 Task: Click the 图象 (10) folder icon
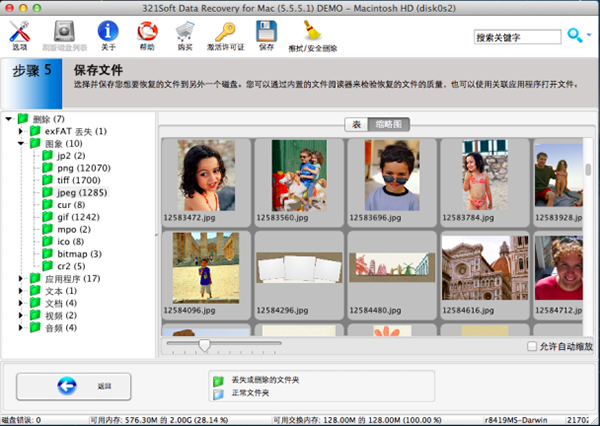(x=35, y=143)
